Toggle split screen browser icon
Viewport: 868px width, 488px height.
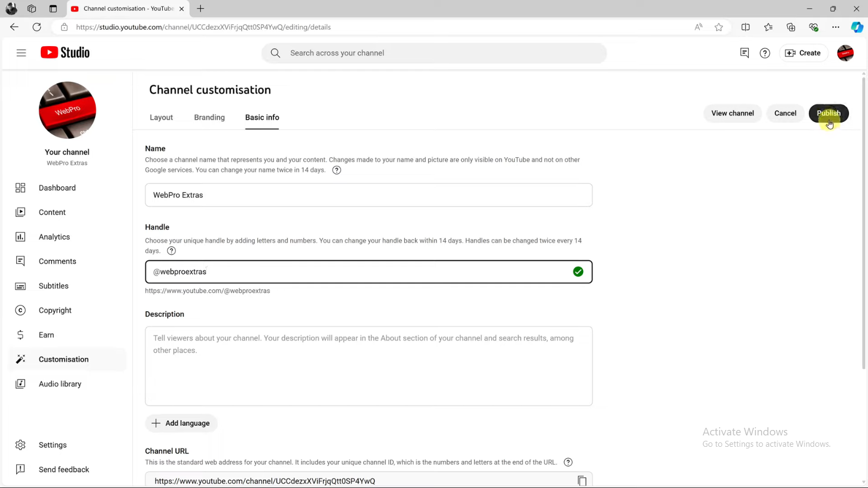746,27
